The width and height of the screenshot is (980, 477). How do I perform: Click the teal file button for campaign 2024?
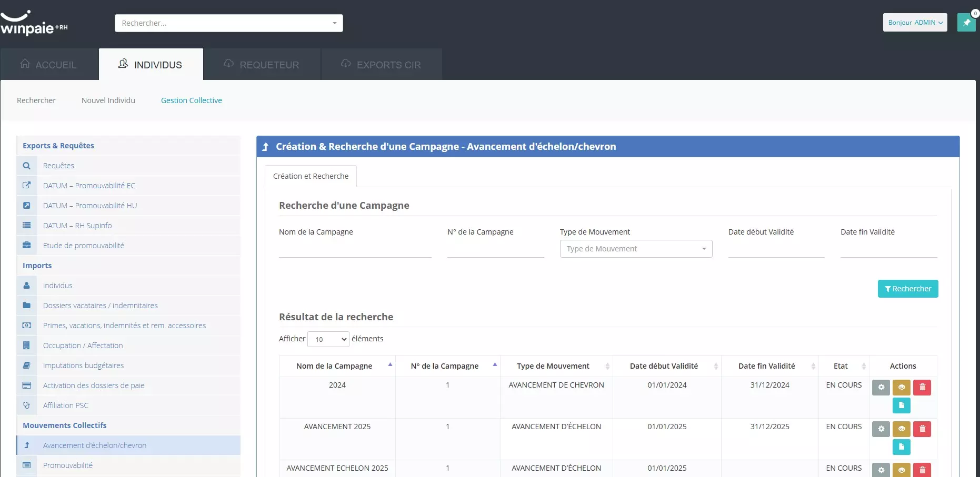pyautogui.click(x=902, y=405)
